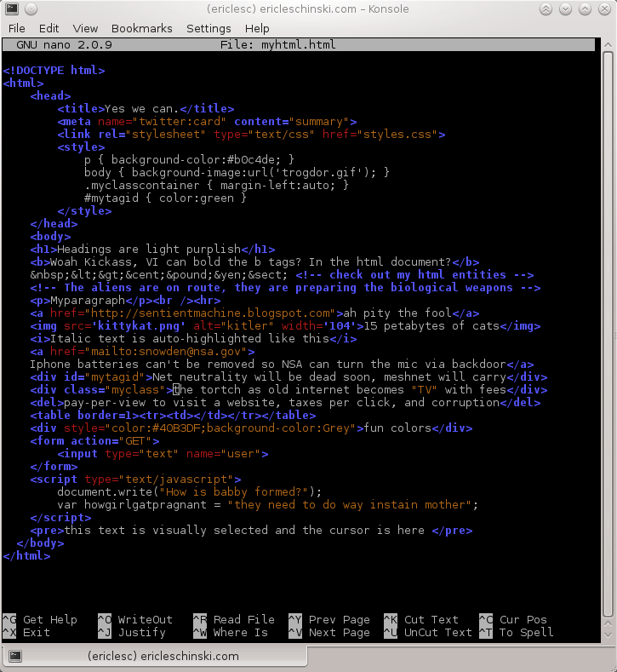
Task: Click the ^U UnCut Text shortcut
Action: pyautogui.click(x=428, y=633)
